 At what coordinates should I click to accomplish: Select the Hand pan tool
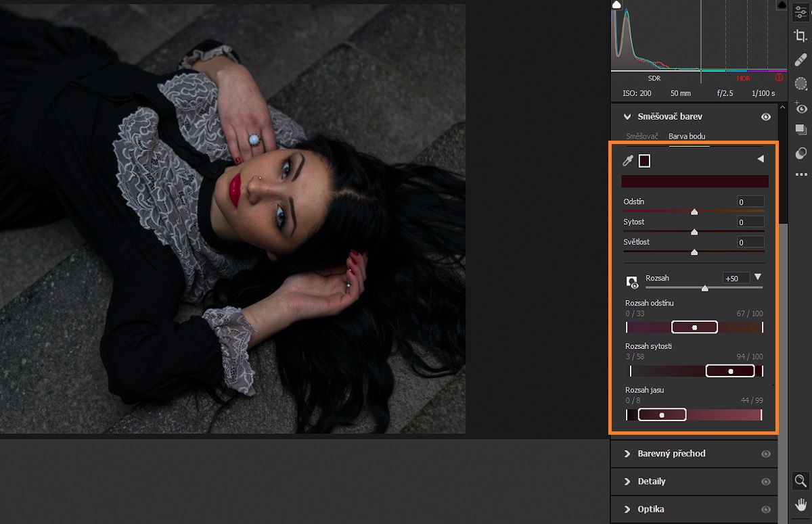point(800,504)
